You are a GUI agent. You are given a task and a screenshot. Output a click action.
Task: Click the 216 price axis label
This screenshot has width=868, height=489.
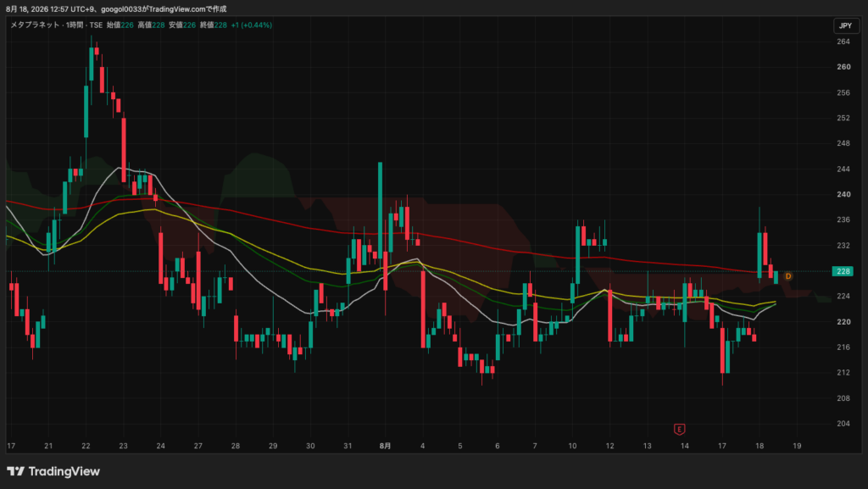click(x=843, y=347)
